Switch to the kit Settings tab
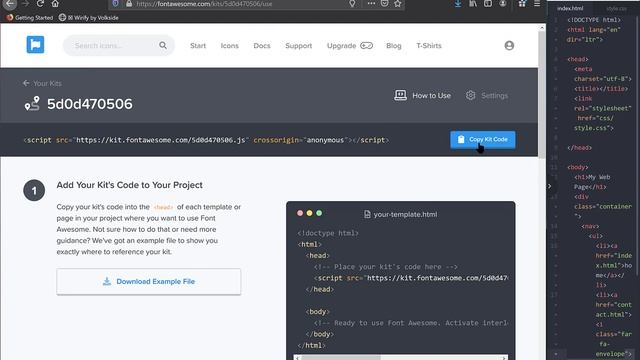The image size is (640, 360). 487,96
